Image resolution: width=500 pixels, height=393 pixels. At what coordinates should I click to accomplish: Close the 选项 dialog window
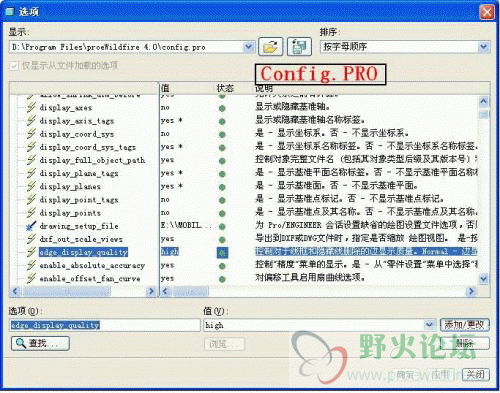pyautogui.click(x=487, y=12)
